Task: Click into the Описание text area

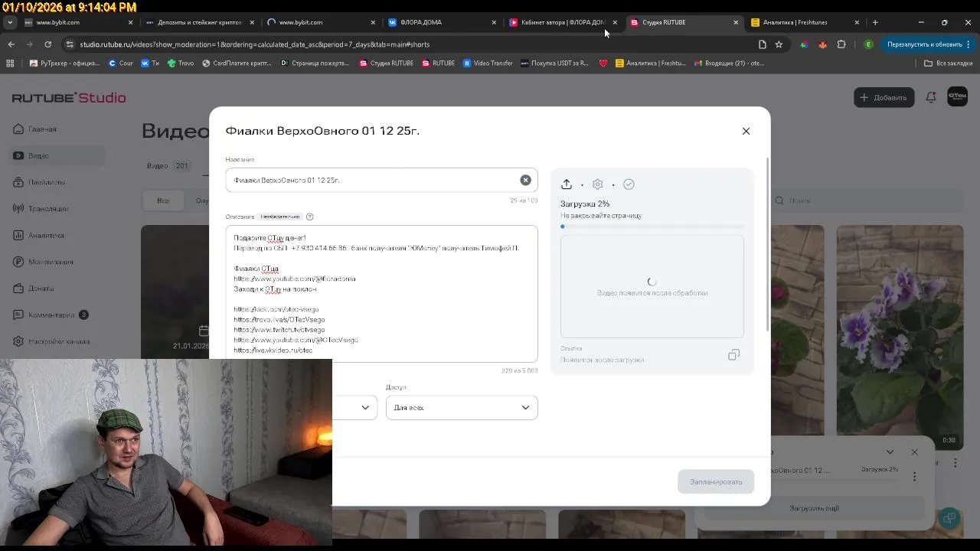Action: click(381, 294)
